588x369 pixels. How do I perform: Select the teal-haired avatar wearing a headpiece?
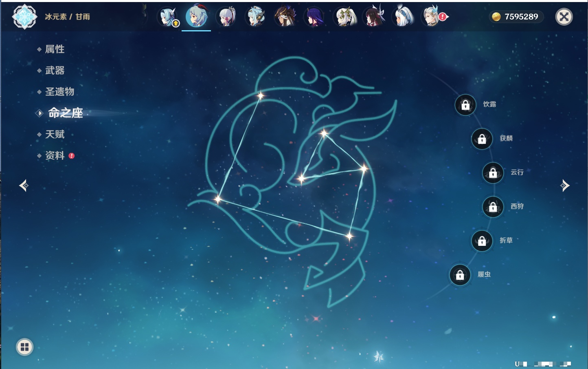256,17
